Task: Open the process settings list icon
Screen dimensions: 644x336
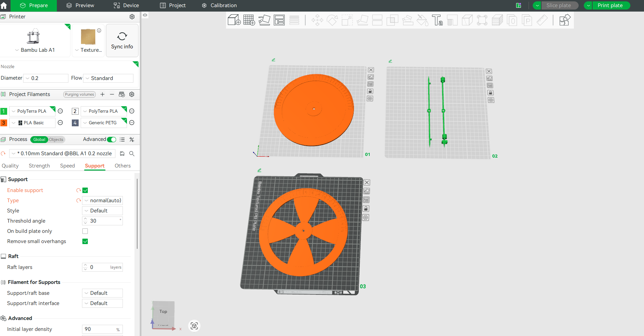Action: [122, 140]
